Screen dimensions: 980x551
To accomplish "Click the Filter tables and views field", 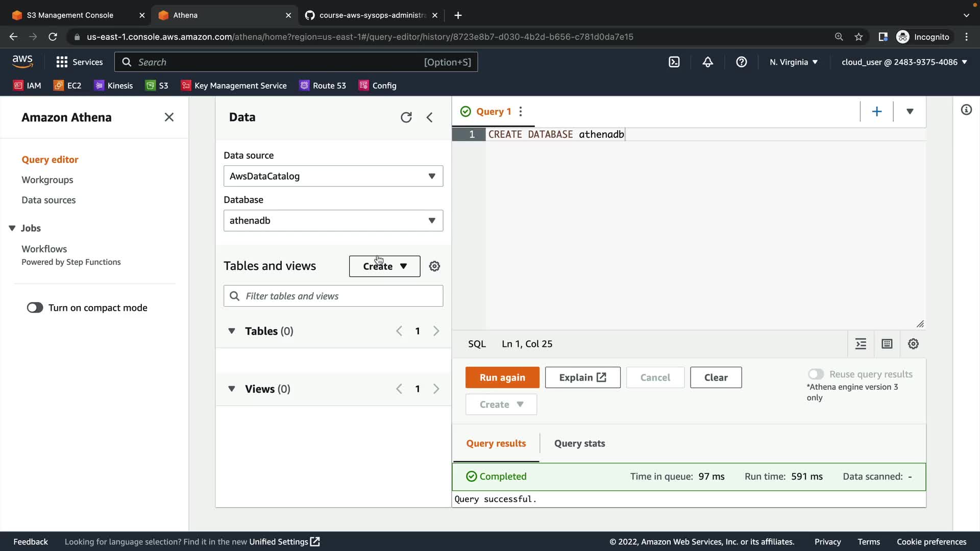I will tap(339, 296).
